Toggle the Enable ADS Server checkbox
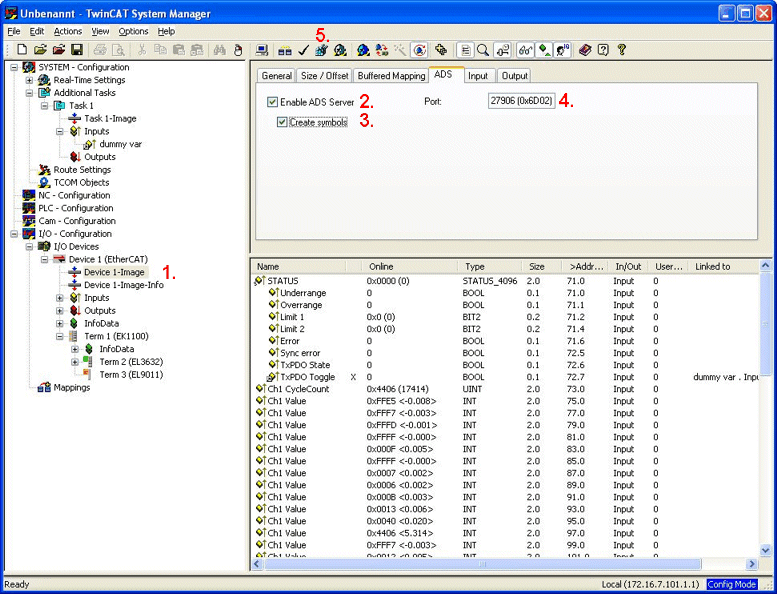777x594 pixels. [272, 102]
